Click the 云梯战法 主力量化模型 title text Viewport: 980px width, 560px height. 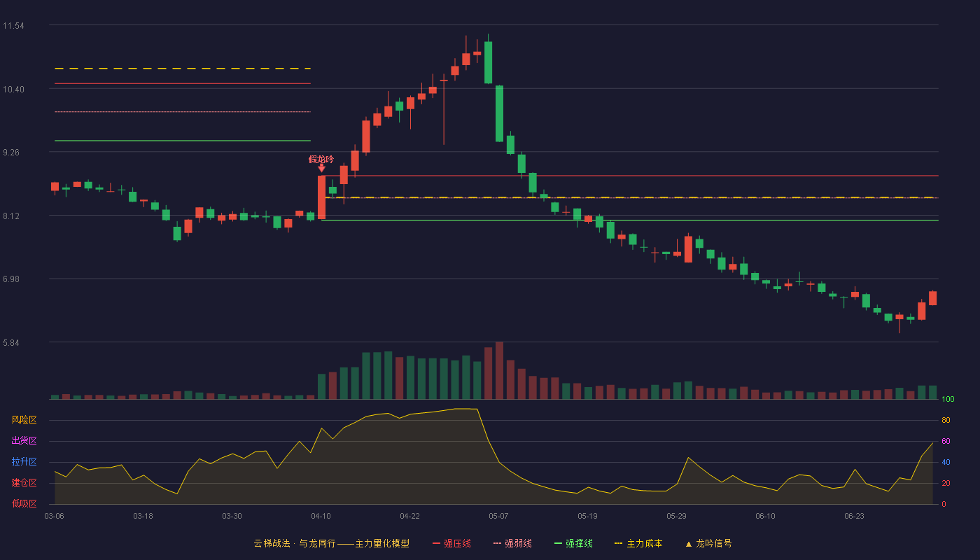331,543
